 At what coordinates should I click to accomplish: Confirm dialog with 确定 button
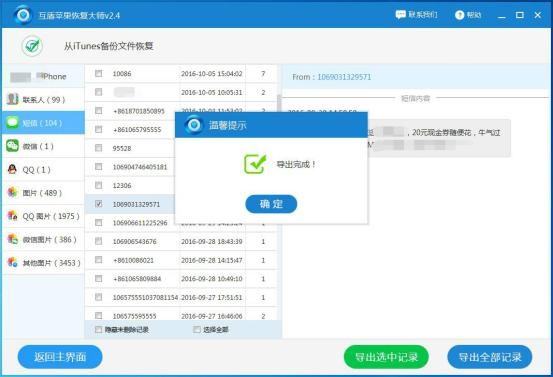271,204
